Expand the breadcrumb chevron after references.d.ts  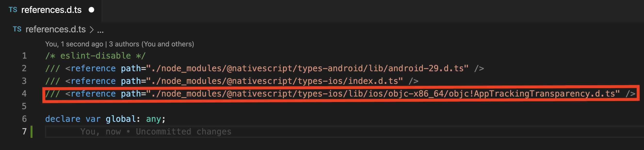pos(91,30)
